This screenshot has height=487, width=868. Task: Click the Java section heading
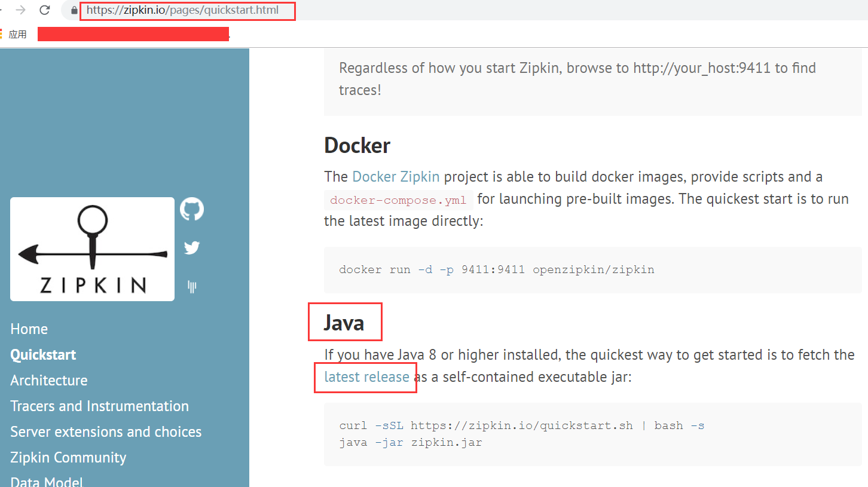click(344, 323)
